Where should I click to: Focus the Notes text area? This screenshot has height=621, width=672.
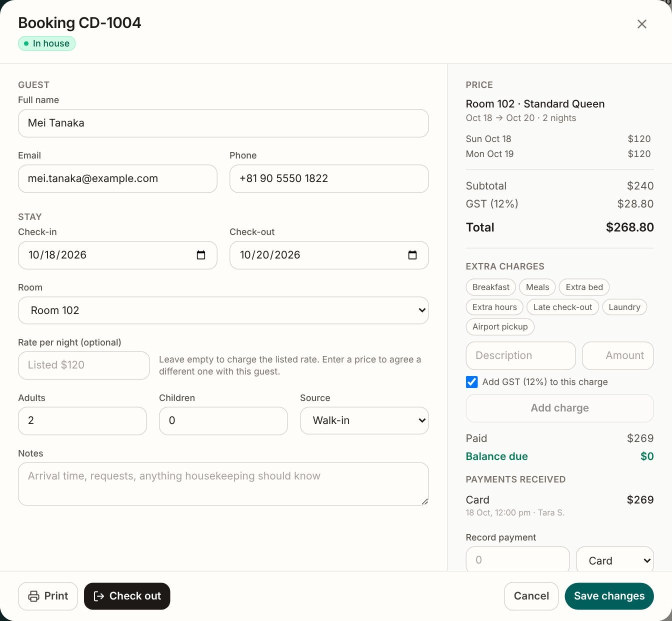(x=223, y=484)
